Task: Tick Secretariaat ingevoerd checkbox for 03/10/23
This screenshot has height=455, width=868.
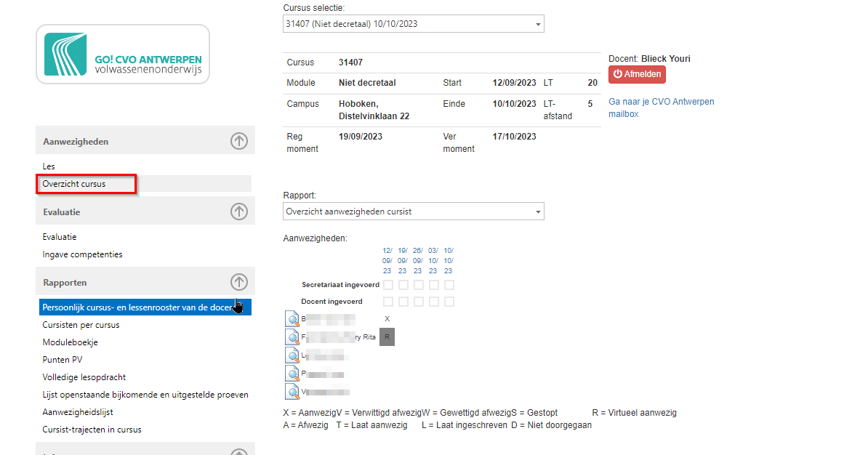Action: click(x=434, y=285)
